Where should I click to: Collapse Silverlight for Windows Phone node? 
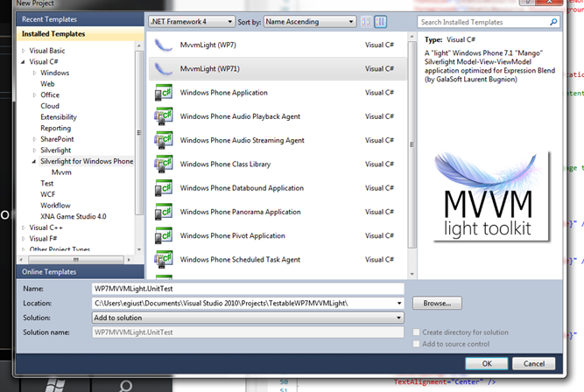[x=34, y=162]
